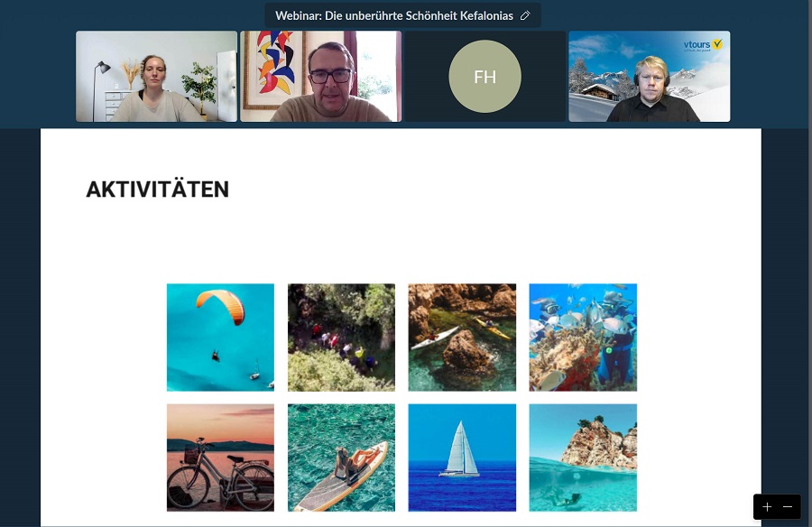The height and width of the screenshot is (527, 812).
Task: Select the video tile with the snowy mountain background
Action: point(650,76)
